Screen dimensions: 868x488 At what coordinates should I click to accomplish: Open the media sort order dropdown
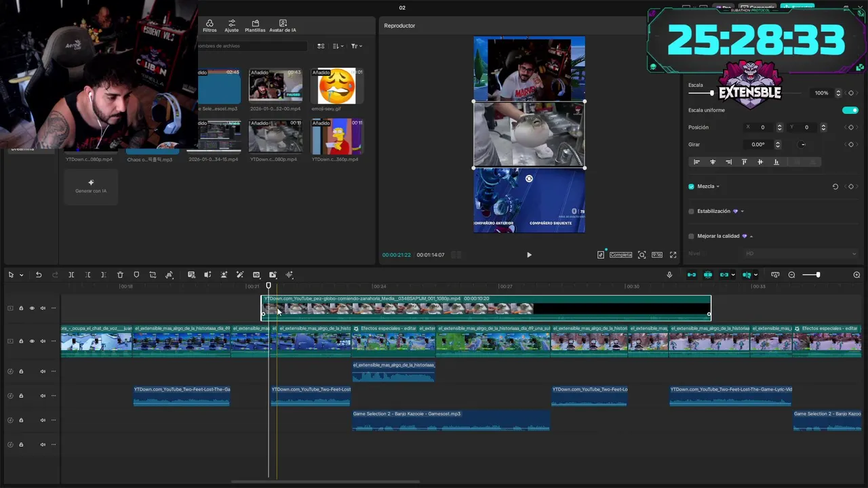coord(337,46)
